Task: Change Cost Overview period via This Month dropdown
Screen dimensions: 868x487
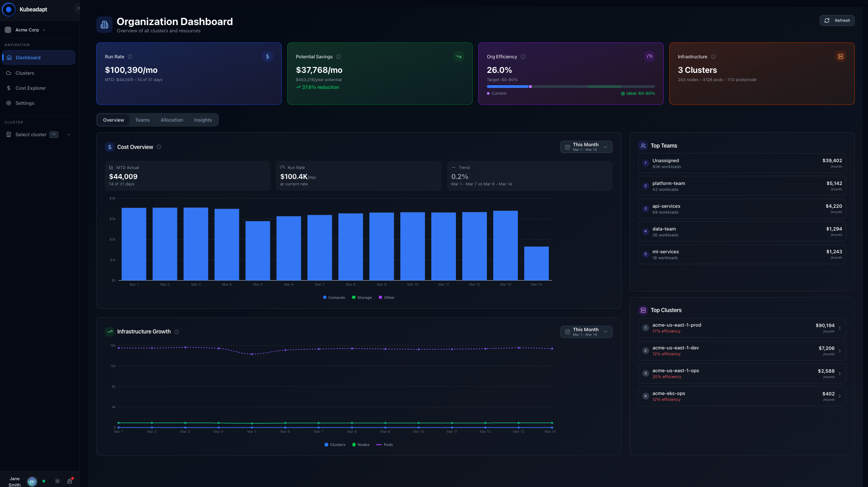Action: (x=586, y=147)
